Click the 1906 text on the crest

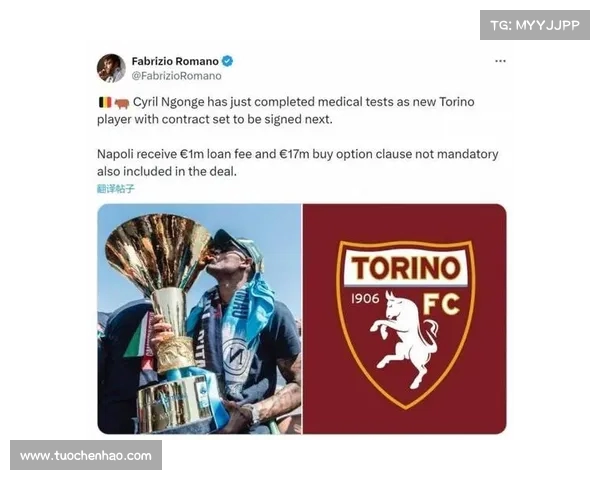click(365, 299)
